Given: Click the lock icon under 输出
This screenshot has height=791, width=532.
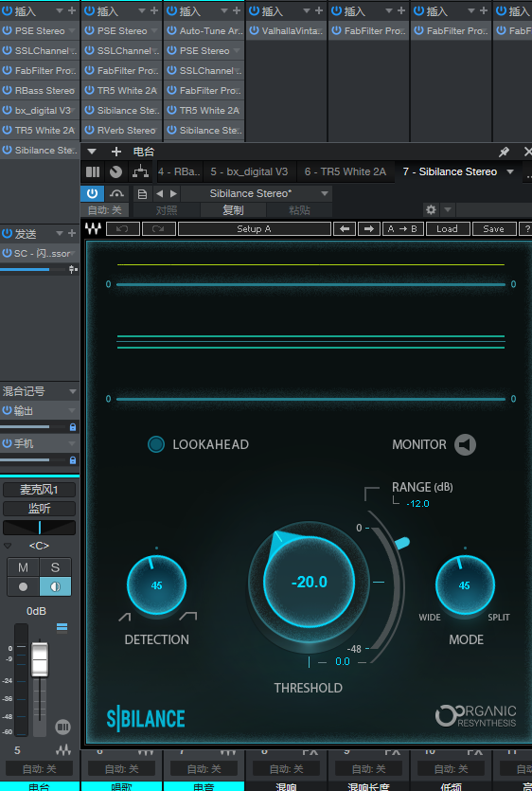Looking at the screenshot, I should (x=73, y=427).
